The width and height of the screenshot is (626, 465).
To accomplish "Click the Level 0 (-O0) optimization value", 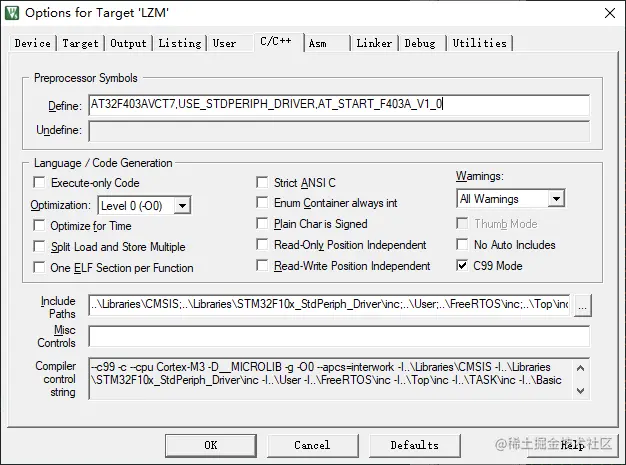I will click(132, 206).
